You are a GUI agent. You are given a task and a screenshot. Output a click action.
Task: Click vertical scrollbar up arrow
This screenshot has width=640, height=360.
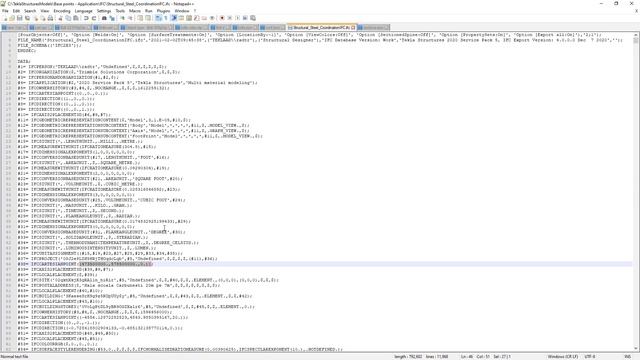636,35
